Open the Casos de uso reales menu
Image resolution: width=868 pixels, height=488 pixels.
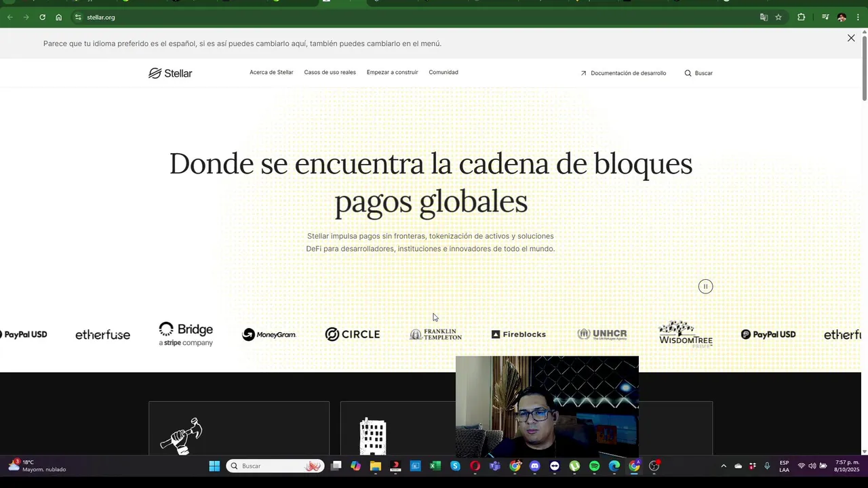click(330, 73)
